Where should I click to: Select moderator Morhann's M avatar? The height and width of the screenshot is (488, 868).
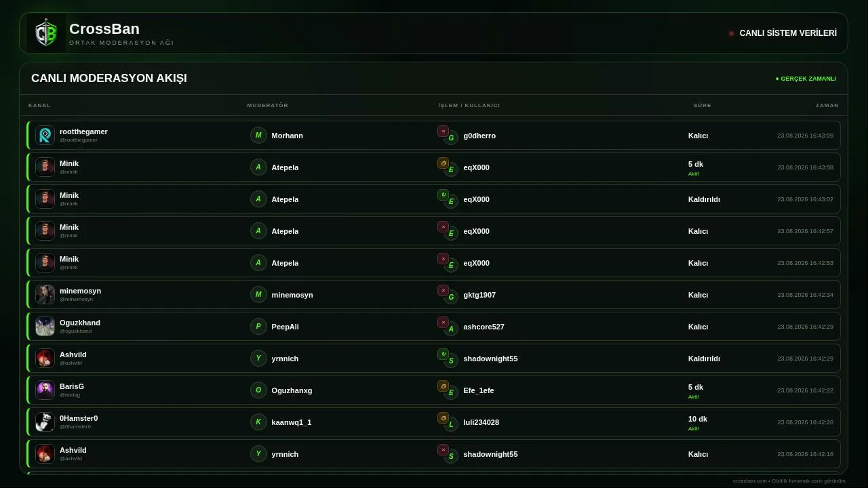pos(258,136)
